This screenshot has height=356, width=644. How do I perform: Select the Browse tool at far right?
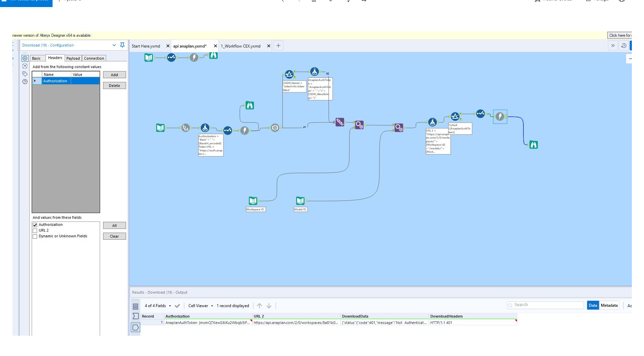(x=533, y=145)
